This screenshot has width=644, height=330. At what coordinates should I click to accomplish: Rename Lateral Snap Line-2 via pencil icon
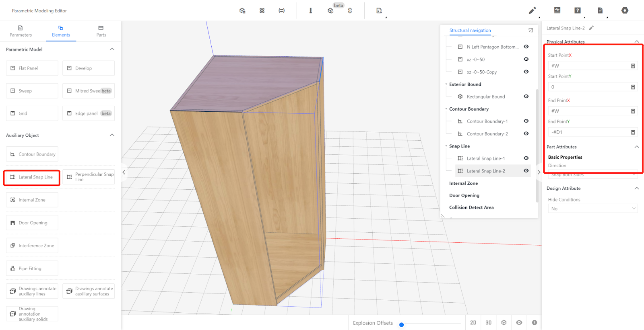tap(591, 28)
